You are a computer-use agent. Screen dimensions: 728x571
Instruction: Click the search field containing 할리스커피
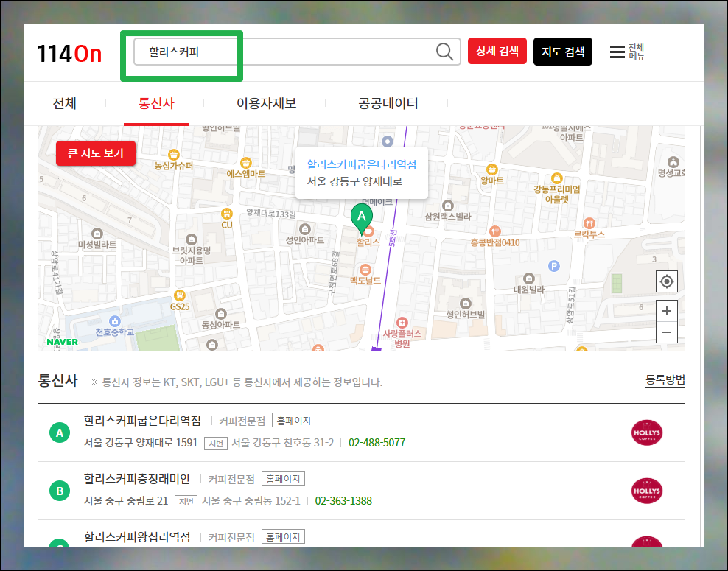point(297,52)
